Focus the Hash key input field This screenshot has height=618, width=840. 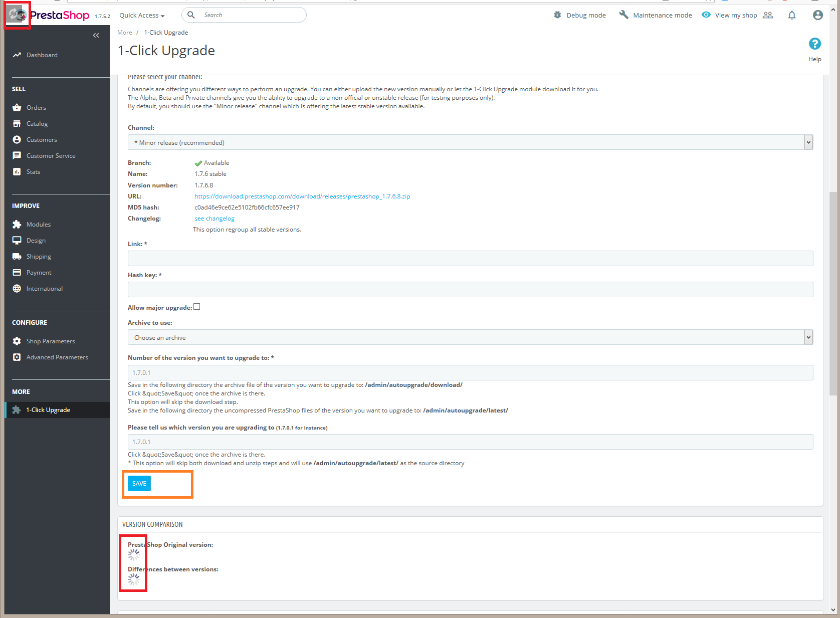[470, 290]
